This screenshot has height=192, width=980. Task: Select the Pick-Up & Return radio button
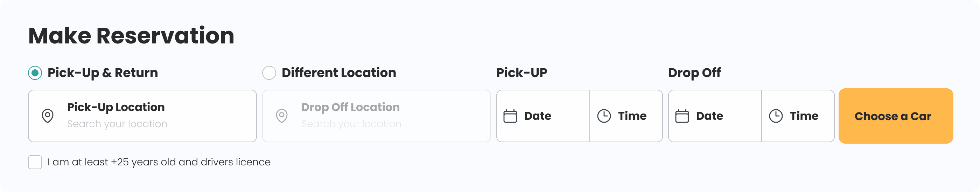(x=35, y=73)
